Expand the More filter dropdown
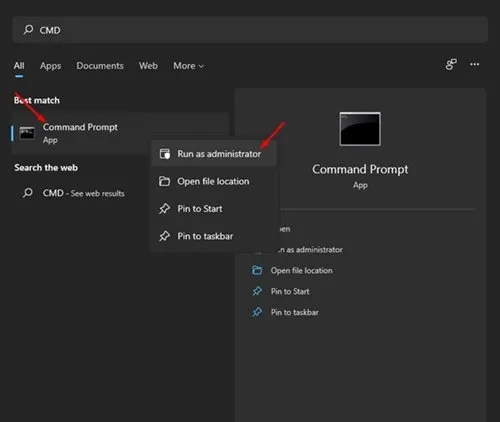Screen dimensions: 500x422 pyautogui.click(x=188, y=66)
